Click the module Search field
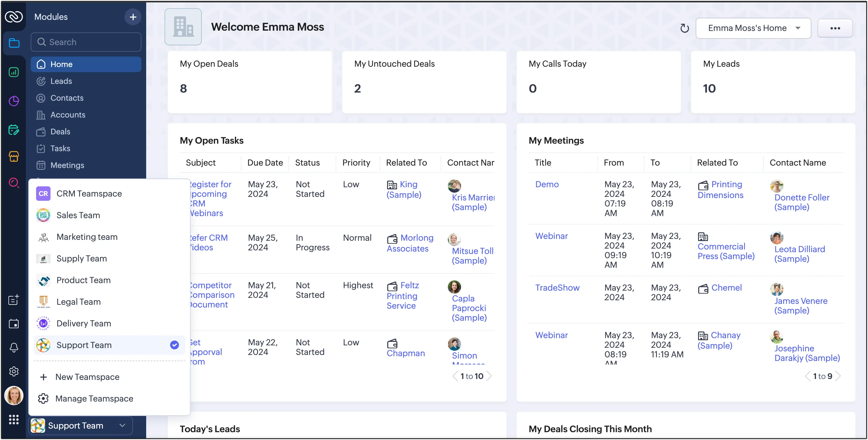The width and height of the screenshot is (868, 440). pyautogui.click(x=86, y=42)
